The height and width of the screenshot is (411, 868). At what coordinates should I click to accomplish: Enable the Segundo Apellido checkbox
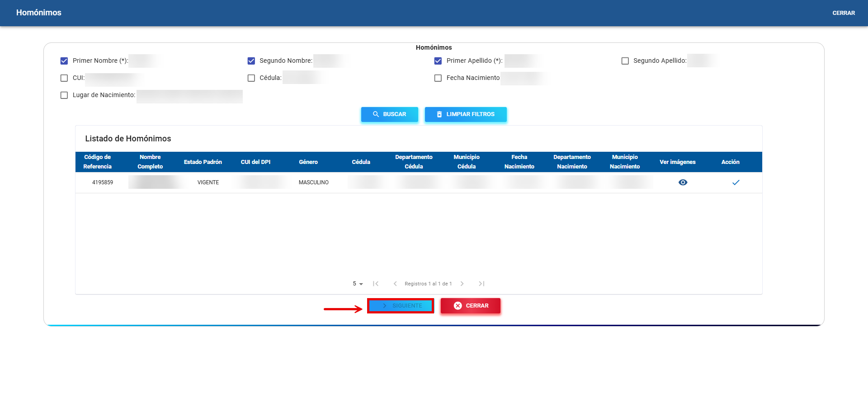[x=625, y=61]
